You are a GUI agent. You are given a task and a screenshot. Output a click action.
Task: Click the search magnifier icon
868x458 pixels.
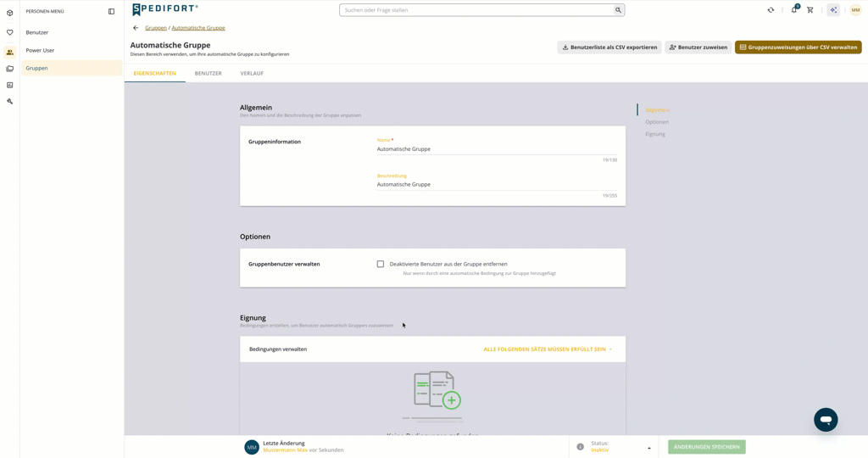(618, 10)
